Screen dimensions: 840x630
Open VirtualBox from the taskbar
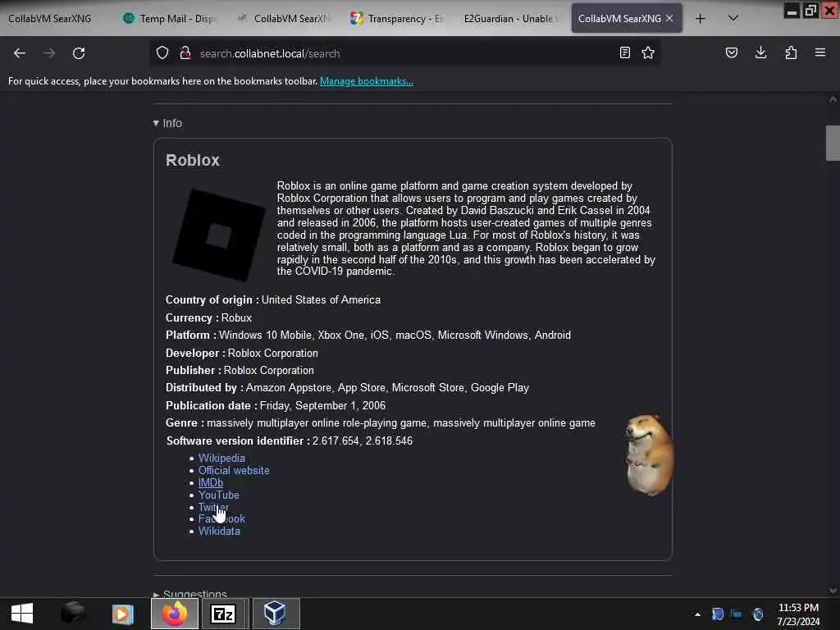(x=276, y=614)
